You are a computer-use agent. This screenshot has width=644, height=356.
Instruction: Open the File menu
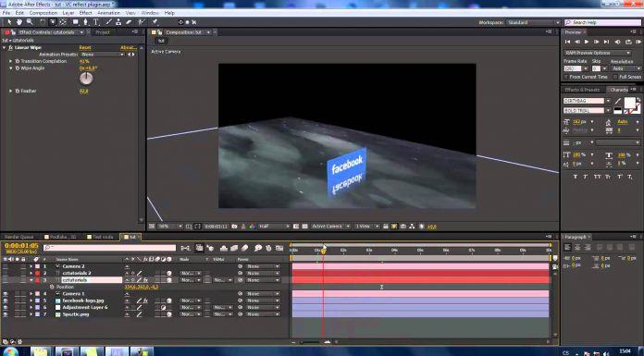pos(6,13)
